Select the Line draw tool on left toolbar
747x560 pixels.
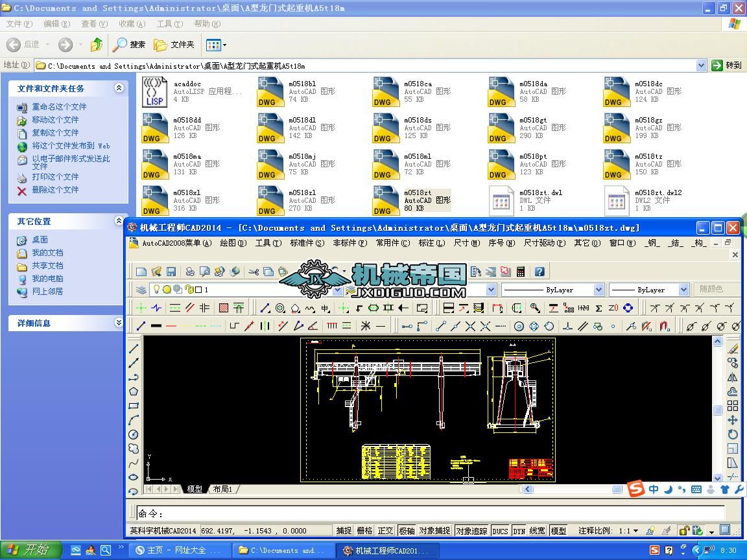pos(134,349)
